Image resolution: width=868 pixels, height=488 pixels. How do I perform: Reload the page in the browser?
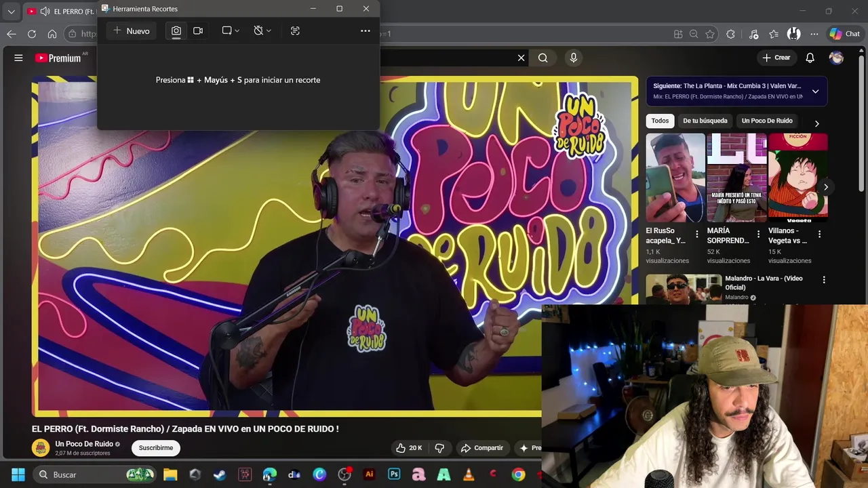click(x=32, y=33)
